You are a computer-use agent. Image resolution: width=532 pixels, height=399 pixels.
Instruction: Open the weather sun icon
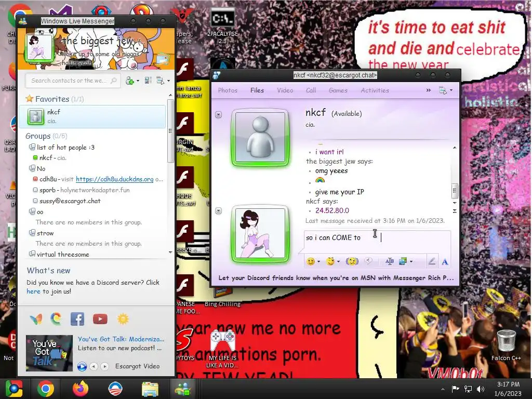click(123, 319)
